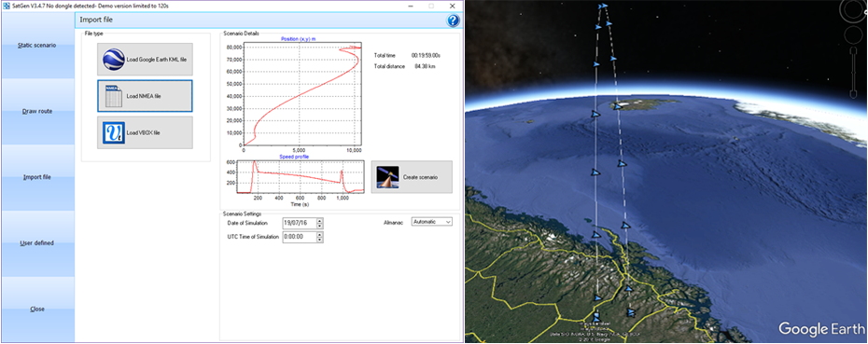This screenshot has width=868, height=344.
Task: Switch to the Static scenario tab
Action: (x=37, y=46)
